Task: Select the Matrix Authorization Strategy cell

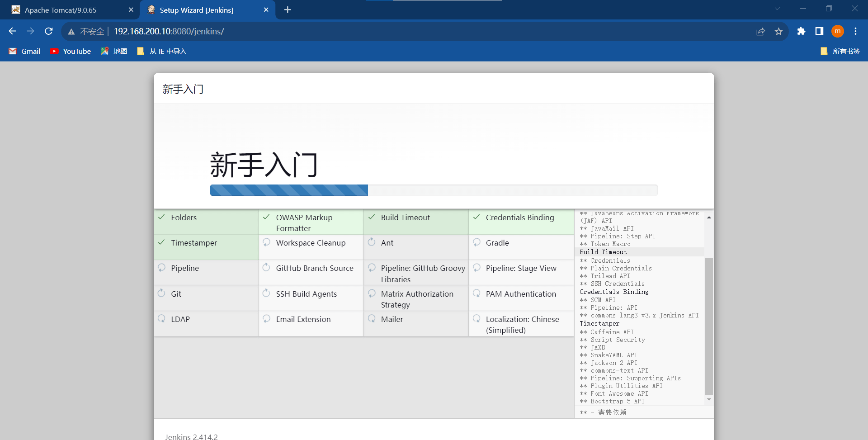Action: [416, 298]
